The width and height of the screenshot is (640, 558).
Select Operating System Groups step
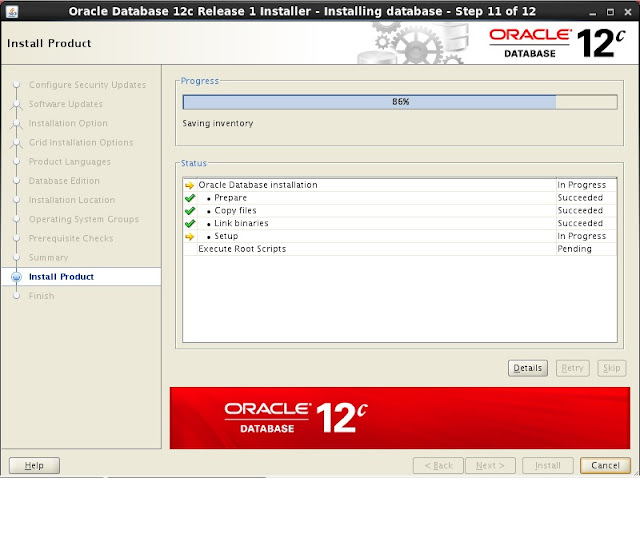[x=84, y=219]
